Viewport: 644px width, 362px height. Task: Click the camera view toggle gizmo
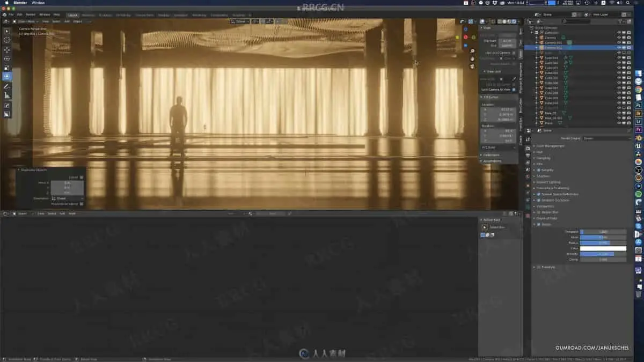(x=472, y=67)
